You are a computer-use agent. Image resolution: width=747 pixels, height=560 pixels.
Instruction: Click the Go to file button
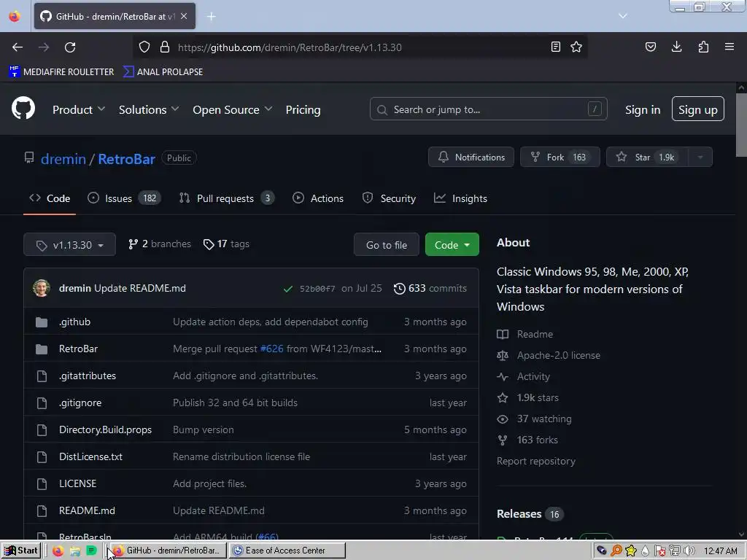coord(387,245)
